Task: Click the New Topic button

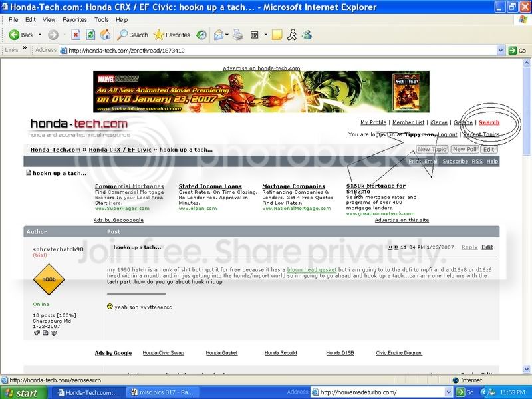Action: click(432, 150)
